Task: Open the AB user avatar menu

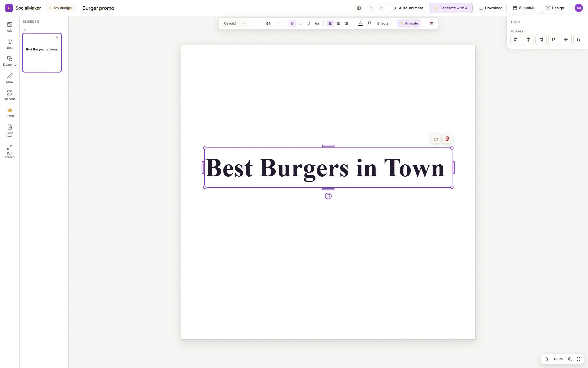Action: click(x=578, y=8)
